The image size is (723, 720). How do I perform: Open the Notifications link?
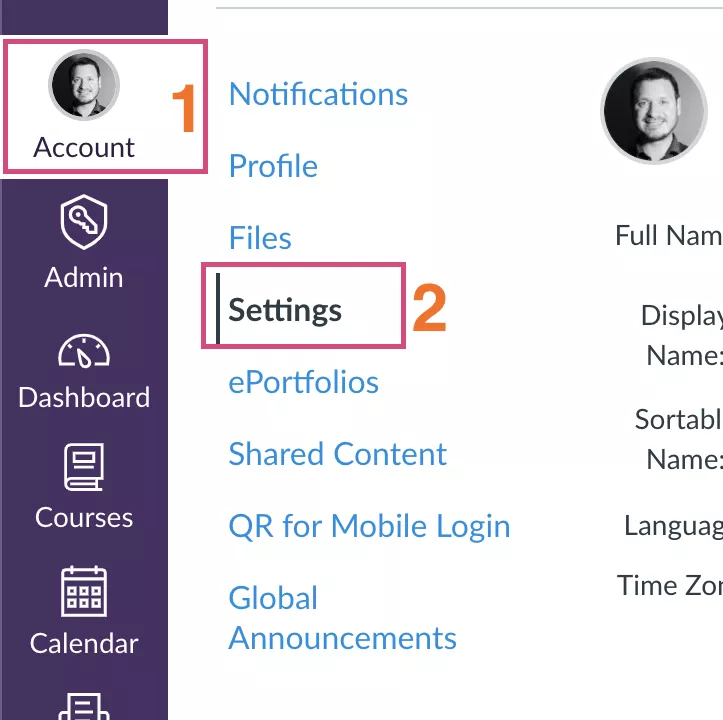point(318,94)
